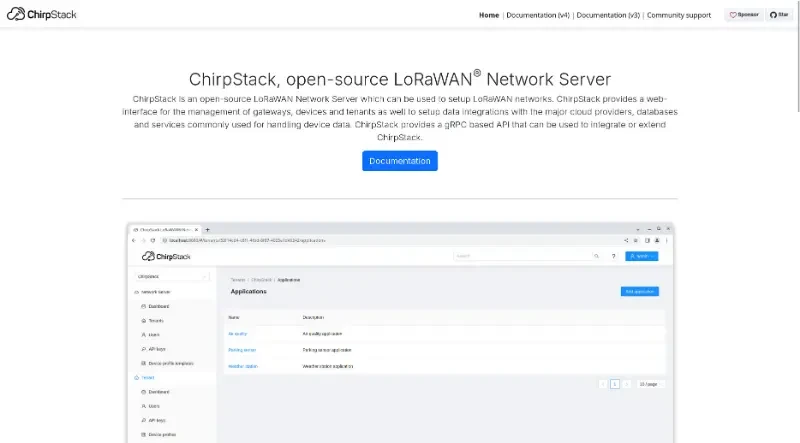Viewport: 800px width, 443px height.
Task: Click the next page arrow in pagination
Action: [627, 384]
